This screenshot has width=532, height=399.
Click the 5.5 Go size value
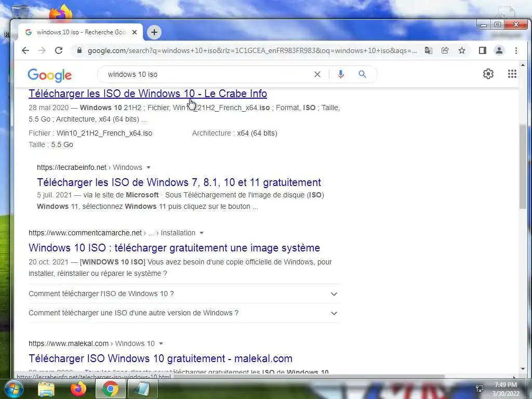(x=62, y=145)
